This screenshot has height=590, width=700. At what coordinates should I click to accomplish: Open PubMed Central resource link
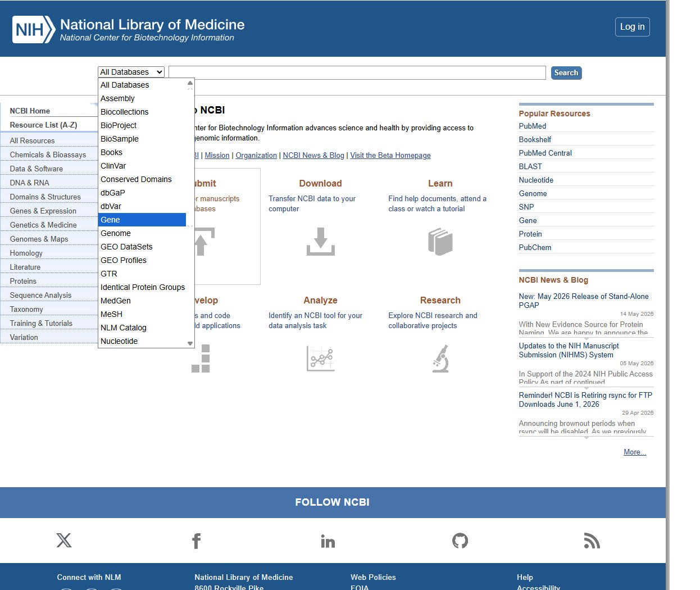pyautogui.click(x=546, y=153)
